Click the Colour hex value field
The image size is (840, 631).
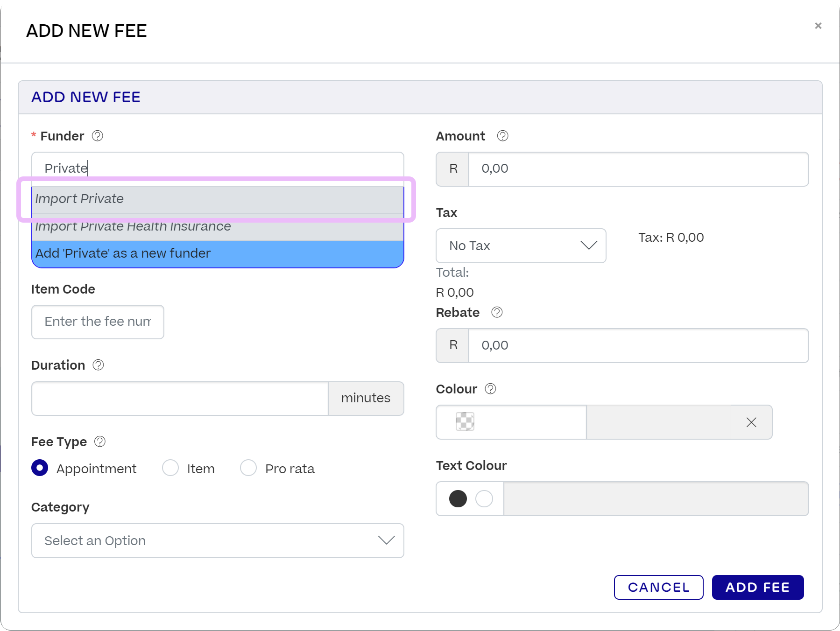click(x=658, y=422)
